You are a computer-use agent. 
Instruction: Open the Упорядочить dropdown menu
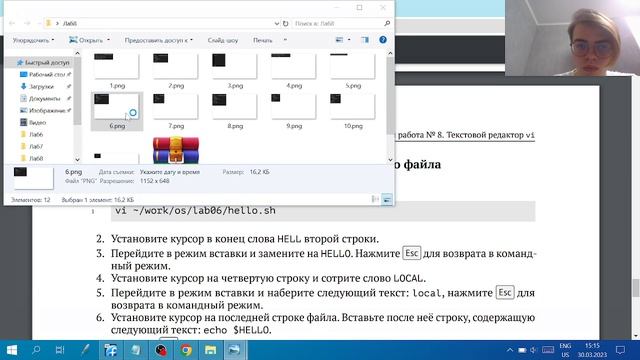33,40
